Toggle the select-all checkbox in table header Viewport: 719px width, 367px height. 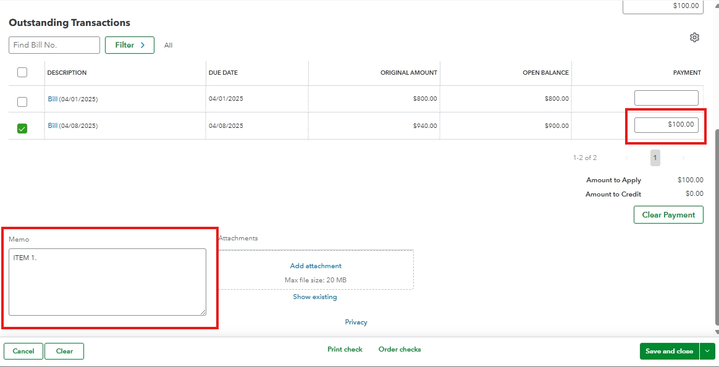22,72
